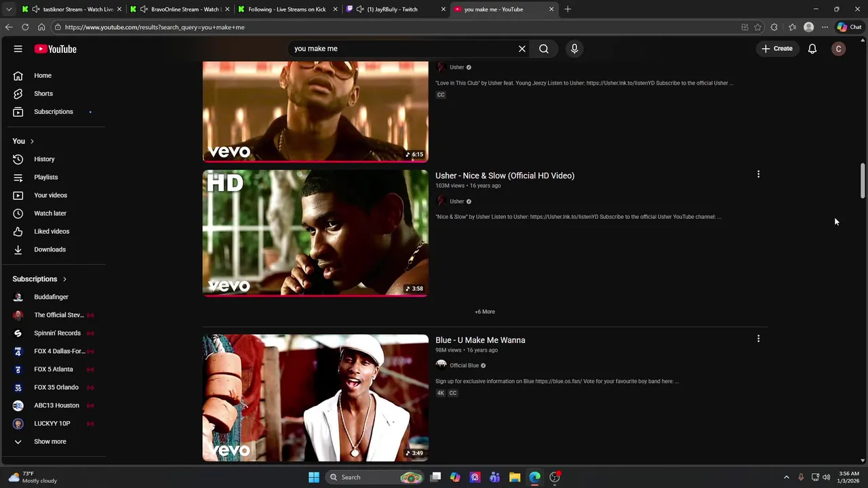Viewport: 868px width, 488px height.
Task: Open the Windows Start menu
Action: (x=313, y=477)
